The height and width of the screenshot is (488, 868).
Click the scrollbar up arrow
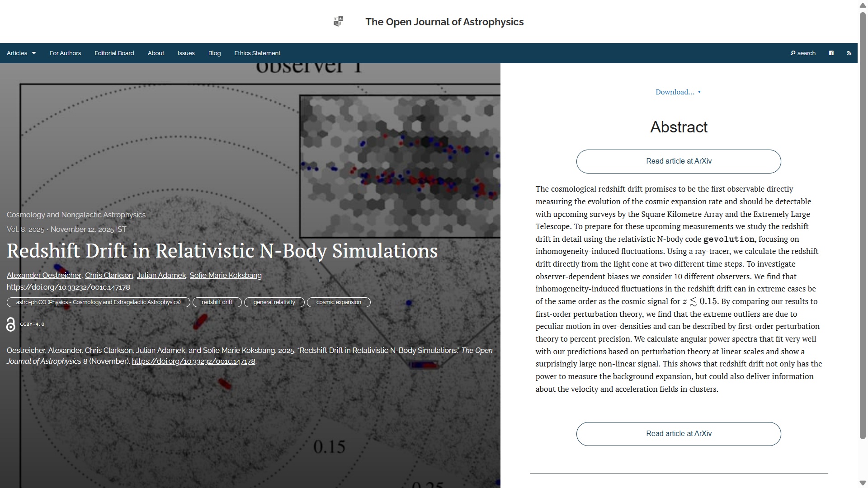[863, 5]
